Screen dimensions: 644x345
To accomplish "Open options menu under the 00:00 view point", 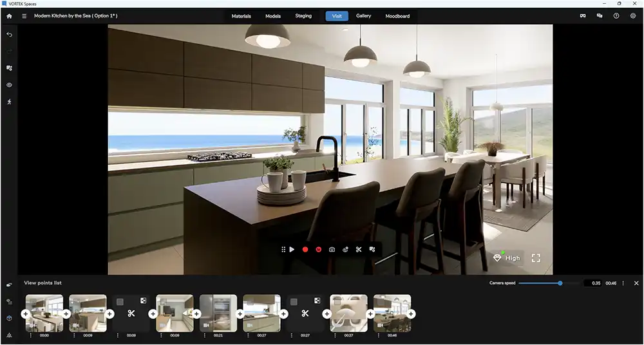I will coord(30,335).
